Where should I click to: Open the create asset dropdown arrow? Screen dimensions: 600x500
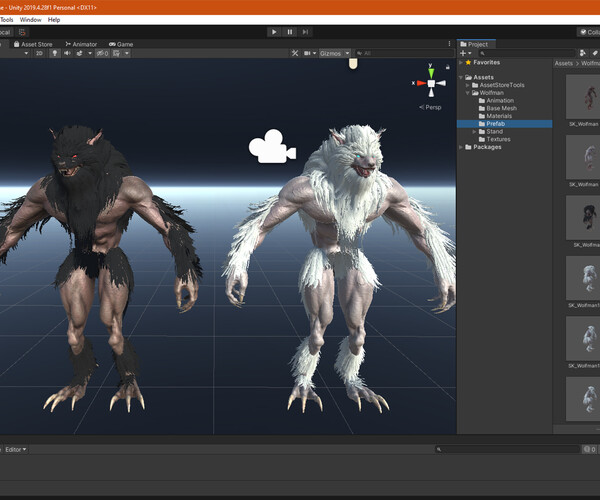470,53
